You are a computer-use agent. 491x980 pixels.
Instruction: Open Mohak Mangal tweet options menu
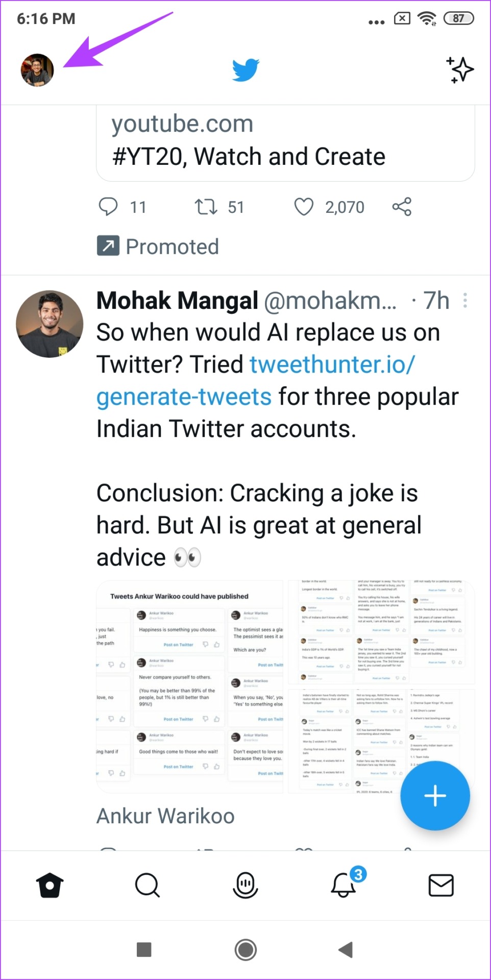465,300
